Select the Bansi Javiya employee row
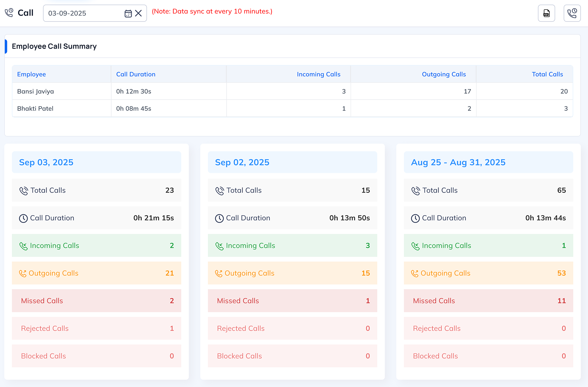The height and width of the screenshot is (387, 588). click(x=36, y=92)
